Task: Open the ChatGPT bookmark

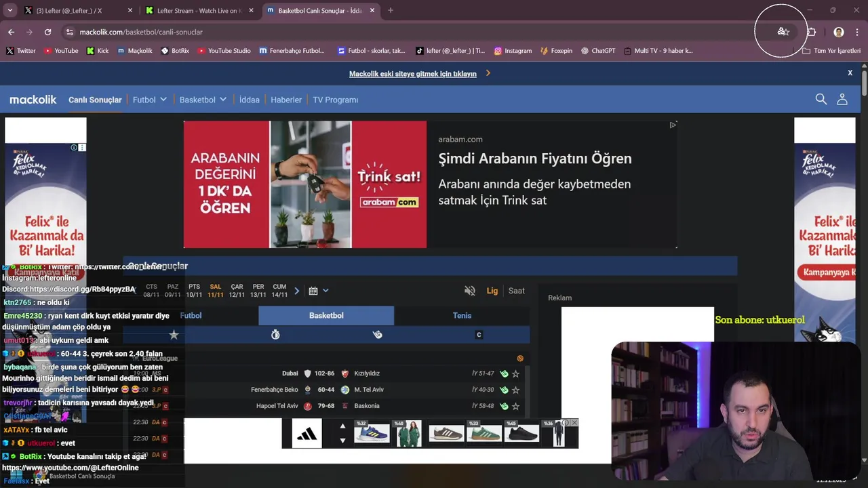Action: [x=598, y=51]
